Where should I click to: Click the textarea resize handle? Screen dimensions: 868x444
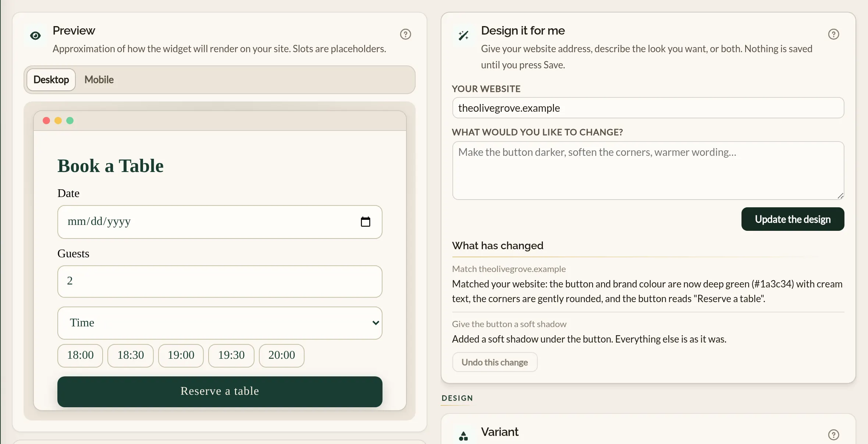pyautogui.click(x=840, y=196)
